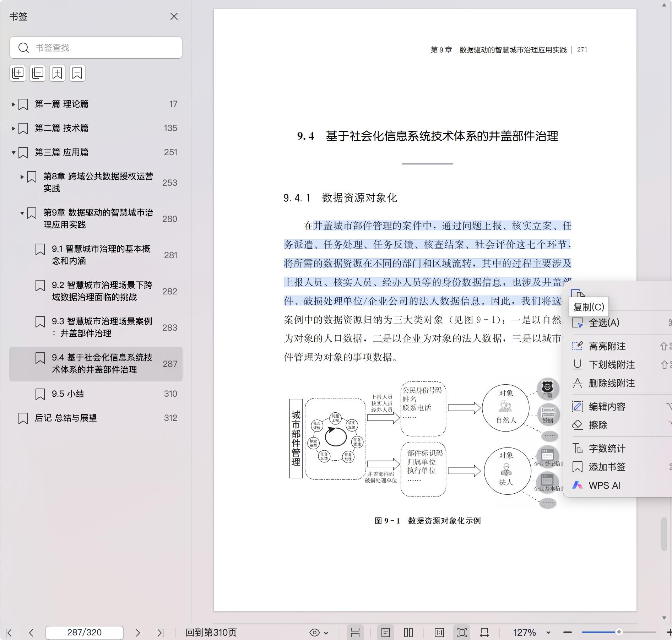Image resolution: width=672 pixels, height=640 pixels.
Task: Click the collapse all bookmarks icon
Action: (38, 73)
